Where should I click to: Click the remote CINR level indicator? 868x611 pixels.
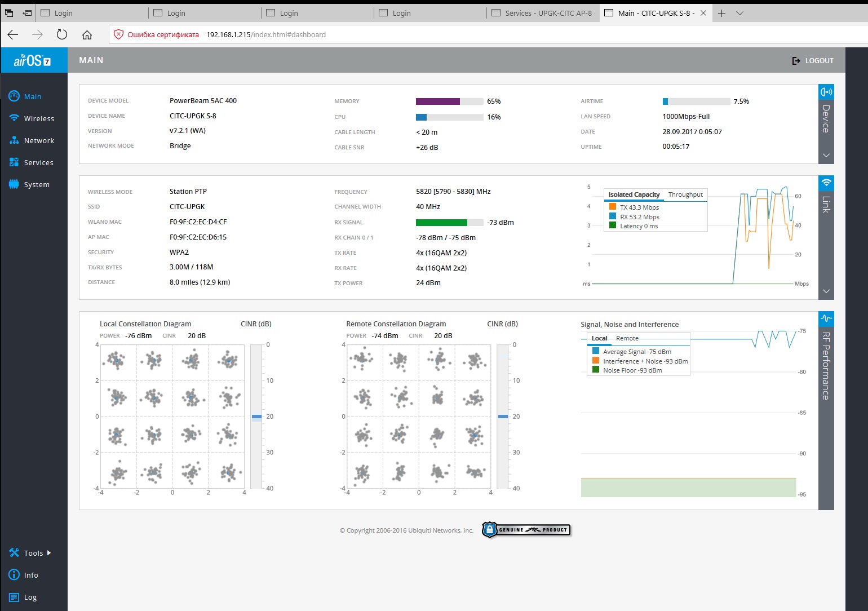click(503, 417)
